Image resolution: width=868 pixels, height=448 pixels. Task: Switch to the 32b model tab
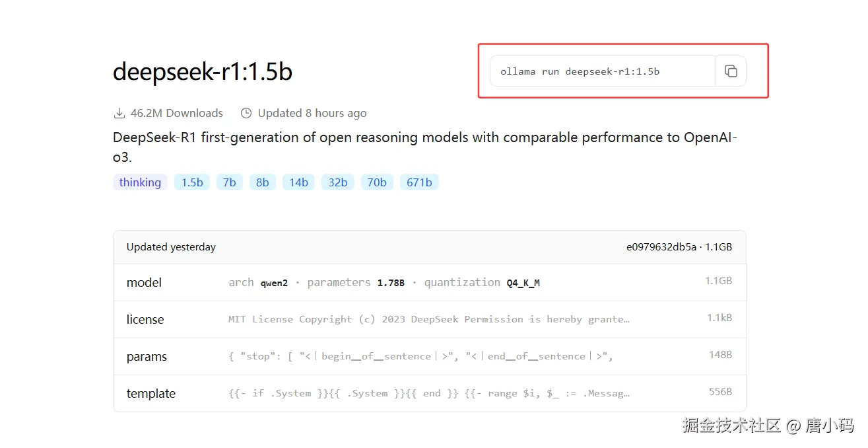(x=337, y=182)
